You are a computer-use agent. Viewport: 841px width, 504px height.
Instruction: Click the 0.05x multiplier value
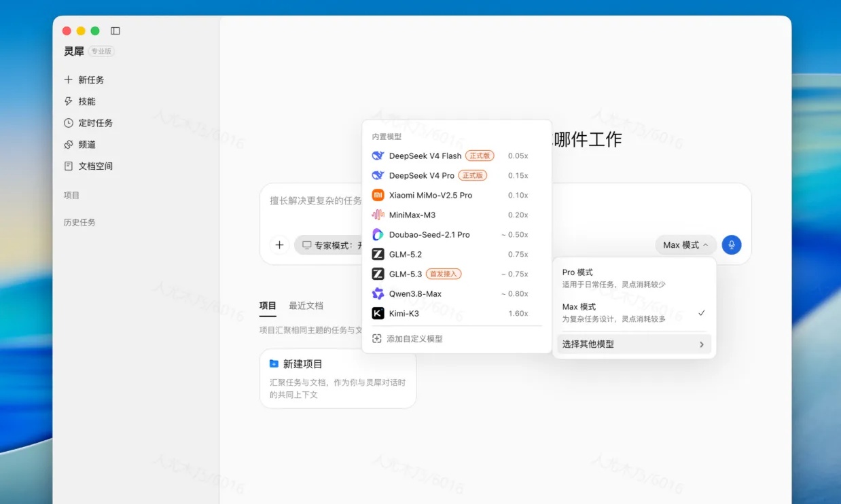(518, 156)
